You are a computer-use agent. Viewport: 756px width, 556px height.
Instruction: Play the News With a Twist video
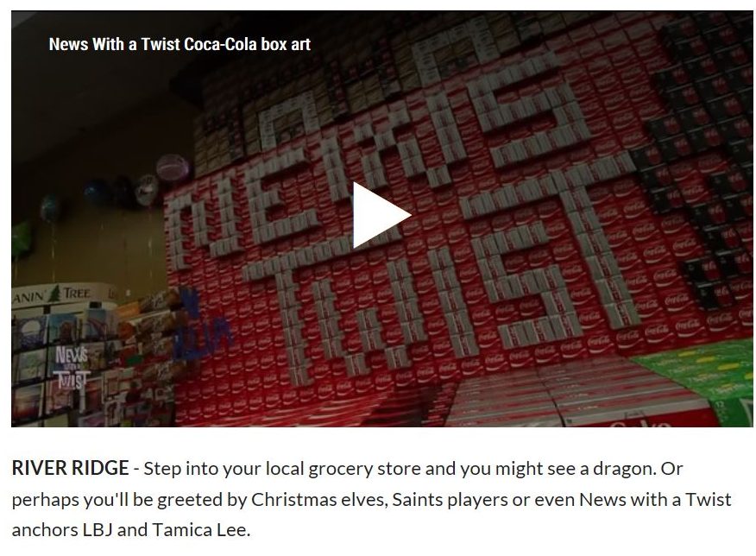pos(381,215)
